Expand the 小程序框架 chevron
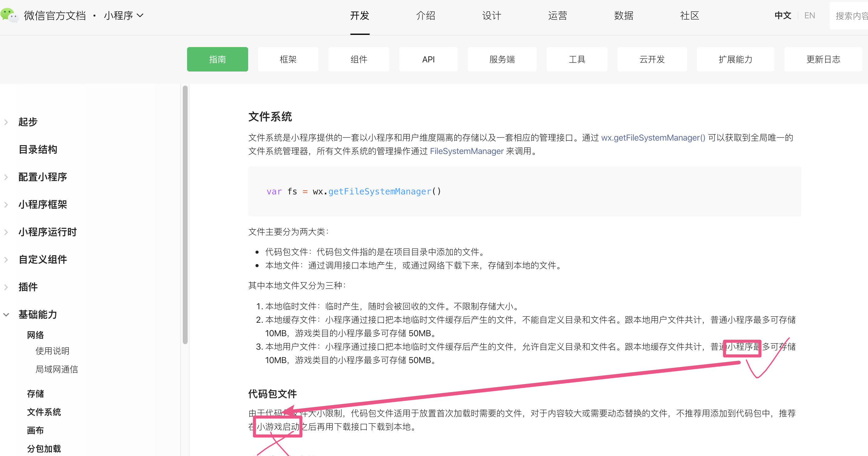This screenshot has height=456, width=868. click(x=6, y=205)
